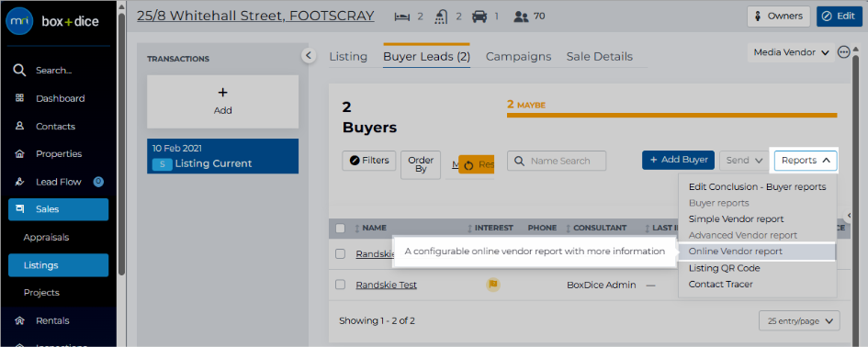Click the orange Reset button
Screen dimensions: 868x347
(477, 164)
